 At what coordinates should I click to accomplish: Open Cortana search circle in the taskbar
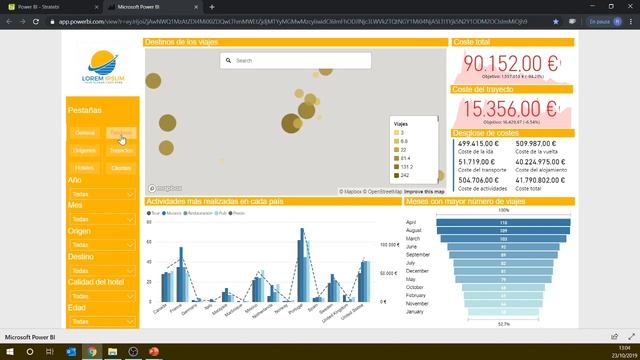tap(30, 351)
